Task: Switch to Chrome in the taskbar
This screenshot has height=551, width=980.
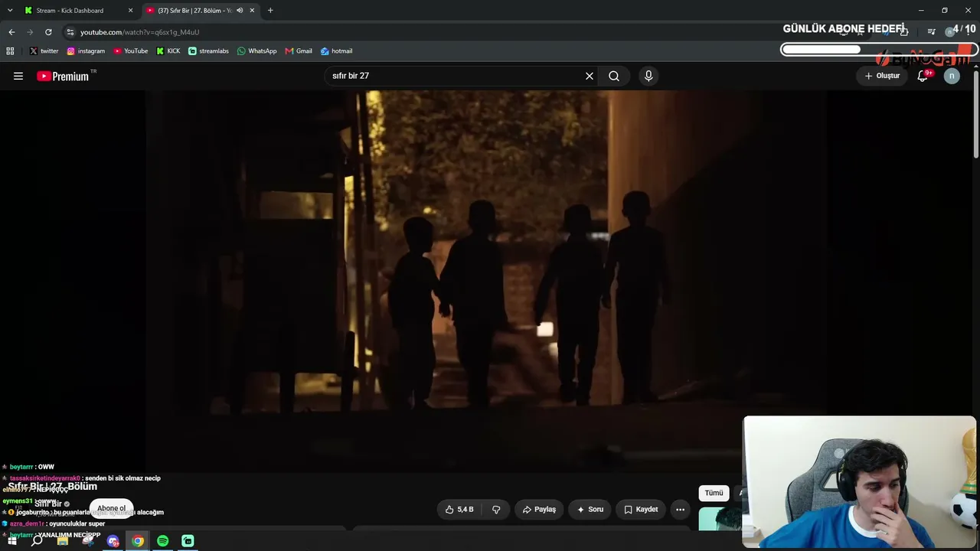Action: pyautogui.click(x=138, y=541)
